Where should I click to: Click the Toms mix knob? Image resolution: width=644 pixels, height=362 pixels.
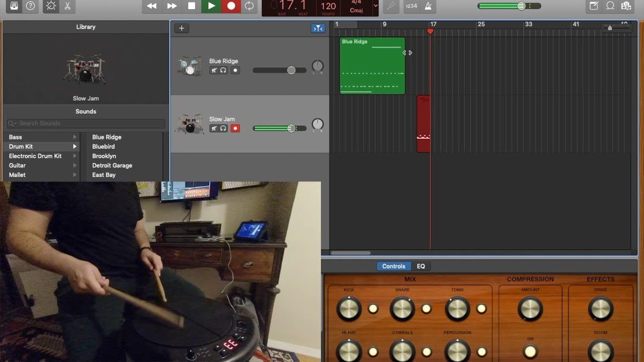coord(457,308)
